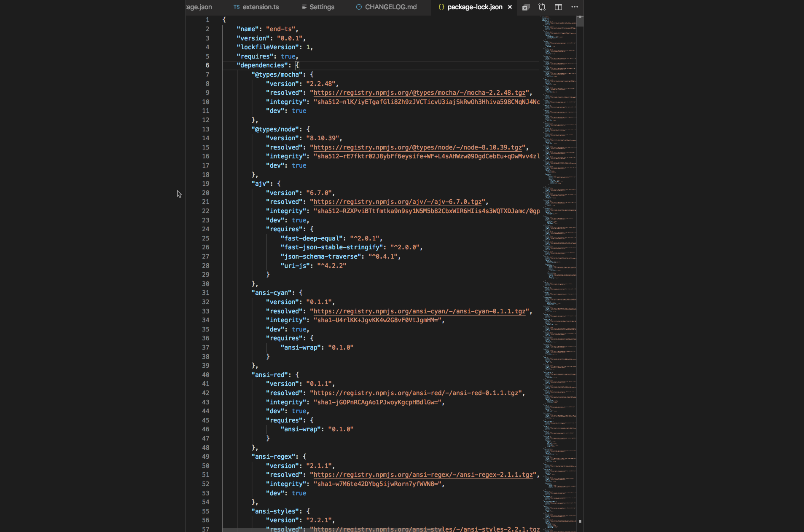
Task: Place cursor on the "dependencies" key
Action: pyautogui.click(x=262, y=65)
